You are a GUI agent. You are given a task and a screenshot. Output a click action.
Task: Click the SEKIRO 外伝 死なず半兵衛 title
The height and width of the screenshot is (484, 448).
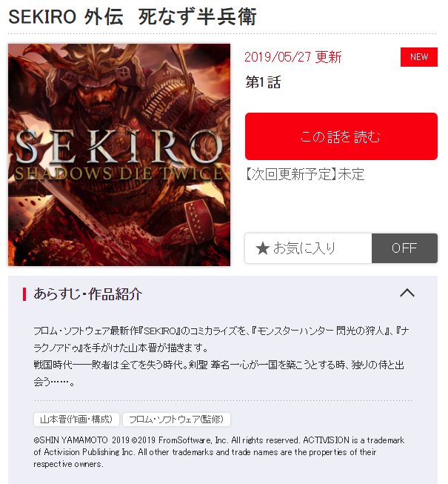point(133,16)
